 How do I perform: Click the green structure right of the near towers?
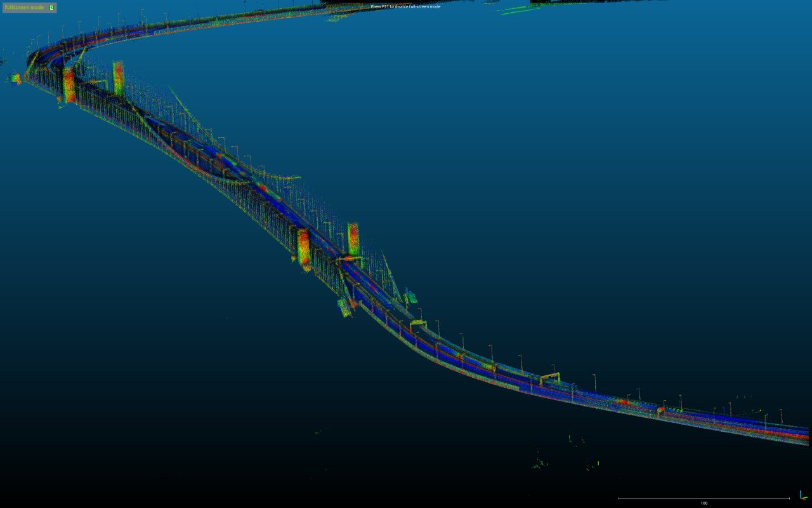[411, 297]
